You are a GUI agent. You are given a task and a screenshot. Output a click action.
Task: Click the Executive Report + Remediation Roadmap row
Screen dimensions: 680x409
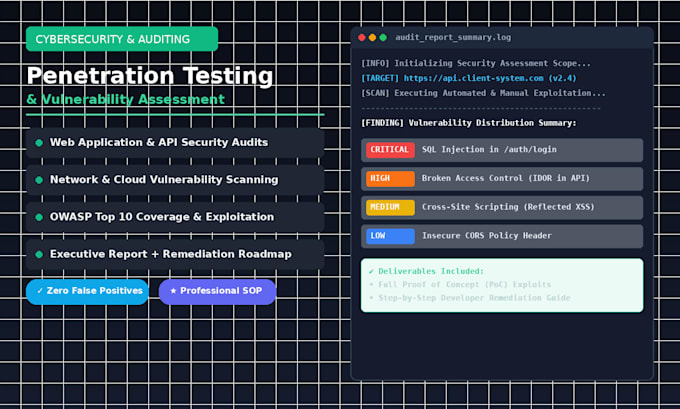click(x=175, y=255)
